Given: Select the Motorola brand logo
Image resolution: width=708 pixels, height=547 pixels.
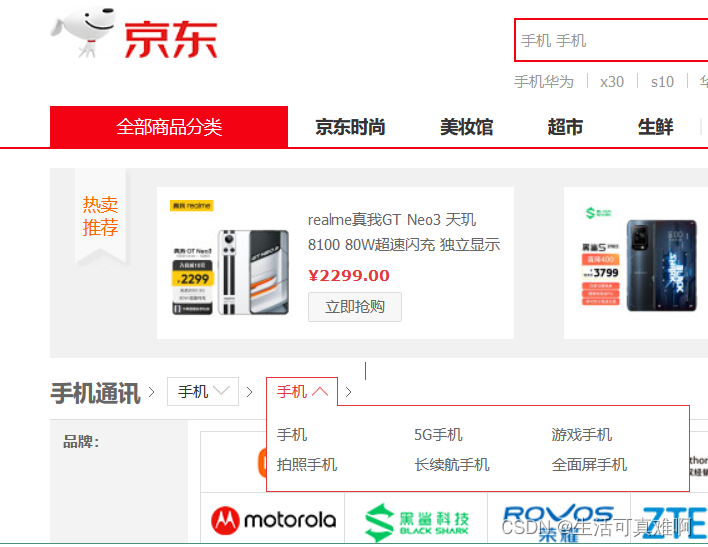Looking at the screenshot, I should pos(273,520).
